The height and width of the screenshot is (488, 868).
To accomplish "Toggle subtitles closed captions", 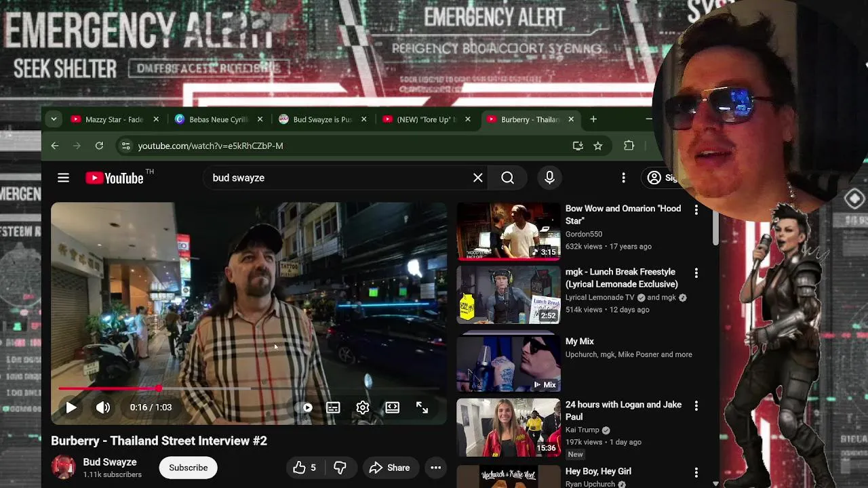I will [x=333, y=407].
